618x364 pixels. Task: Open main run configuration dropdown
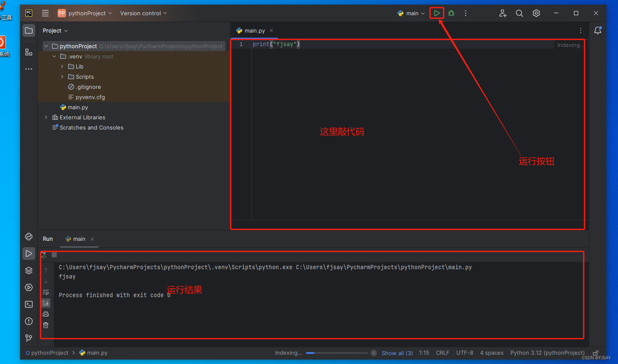pos(411,13)
